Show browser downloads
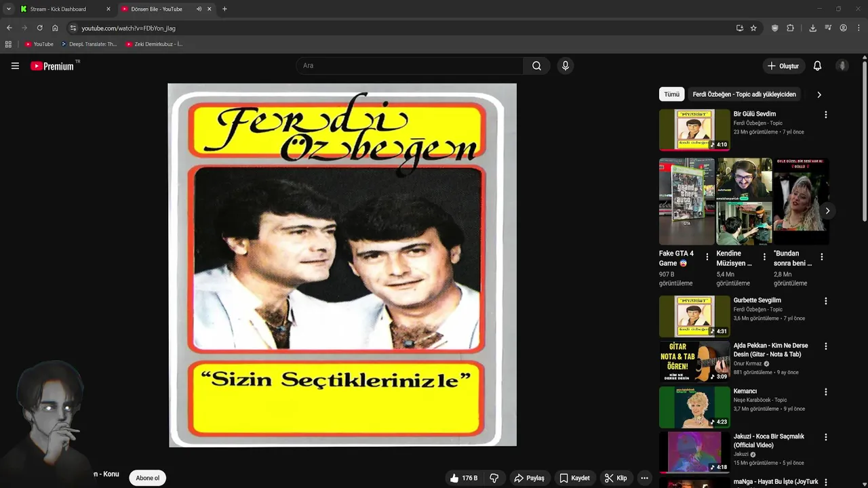This screenshot has width=868, height=488. tap(812, 28)
